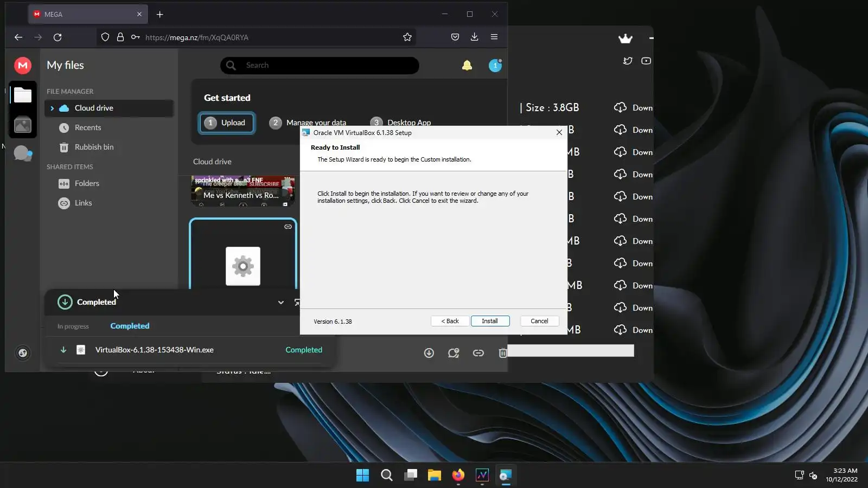
Task: Click the Manage your data step
Action: point(308,123)
